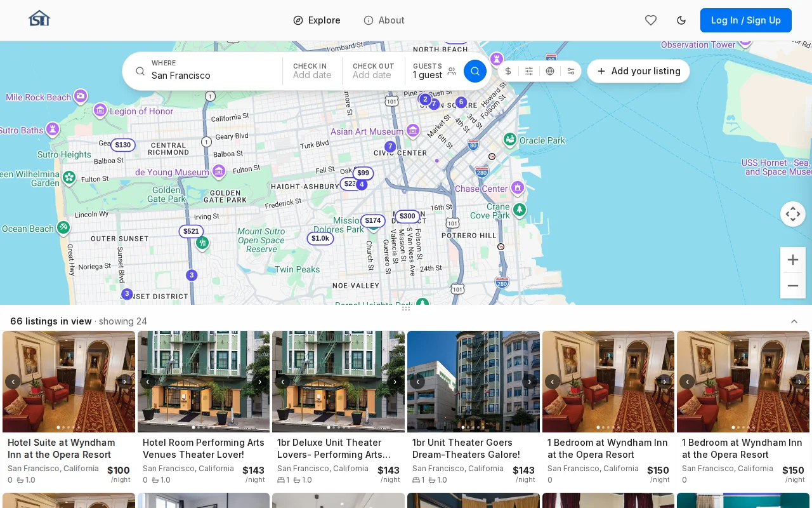Toggle dark mode moon icon
The image size is (812, 508).
(681, 20)
